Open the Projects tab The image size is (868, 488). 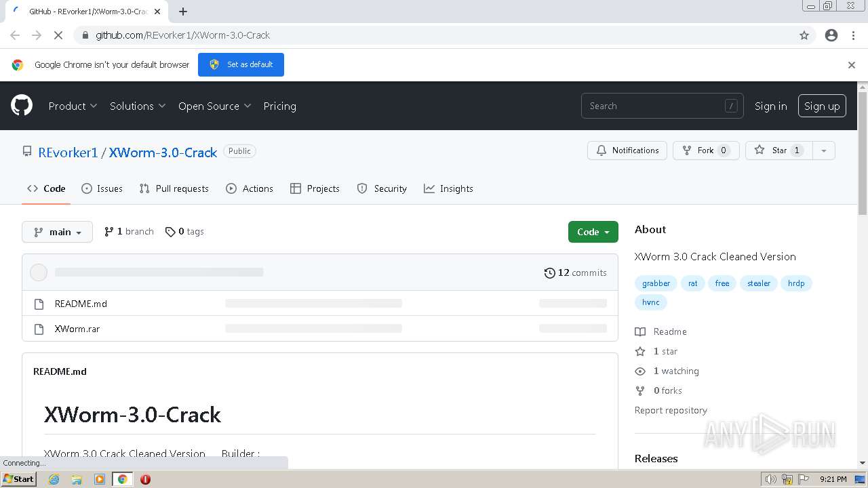[315, 188]
